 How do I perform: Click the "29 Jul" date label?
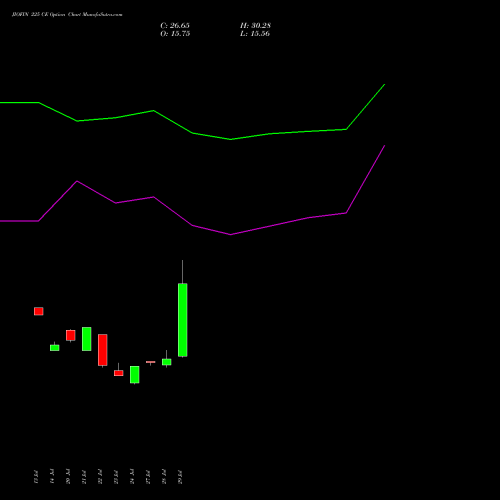point(180,477)
